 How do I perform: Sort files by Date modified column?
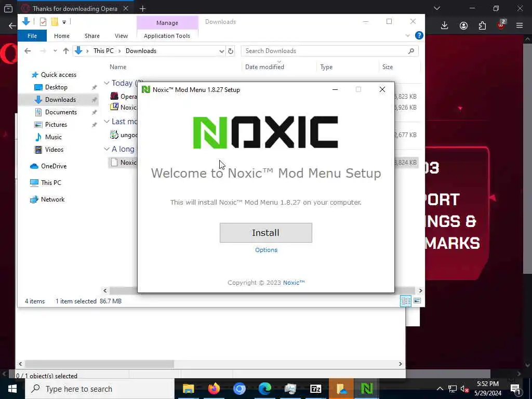click(x=264, y=67)
